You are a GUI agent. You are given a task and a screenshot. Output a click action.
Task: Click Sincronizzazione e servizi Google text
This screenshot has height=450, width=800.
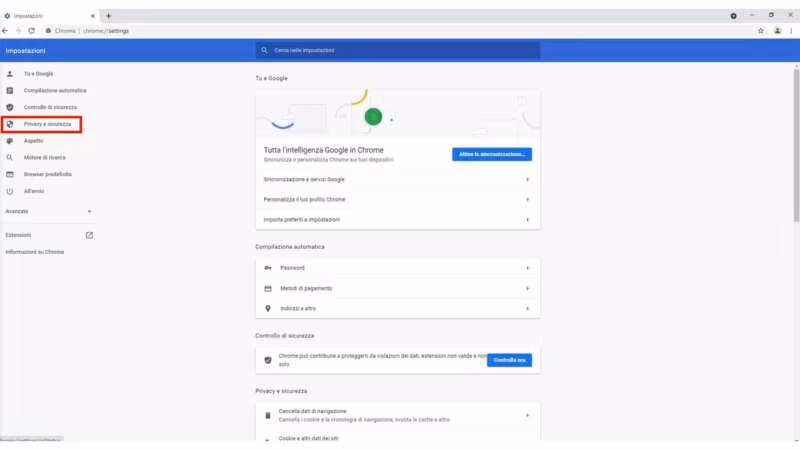click(304, 180)
